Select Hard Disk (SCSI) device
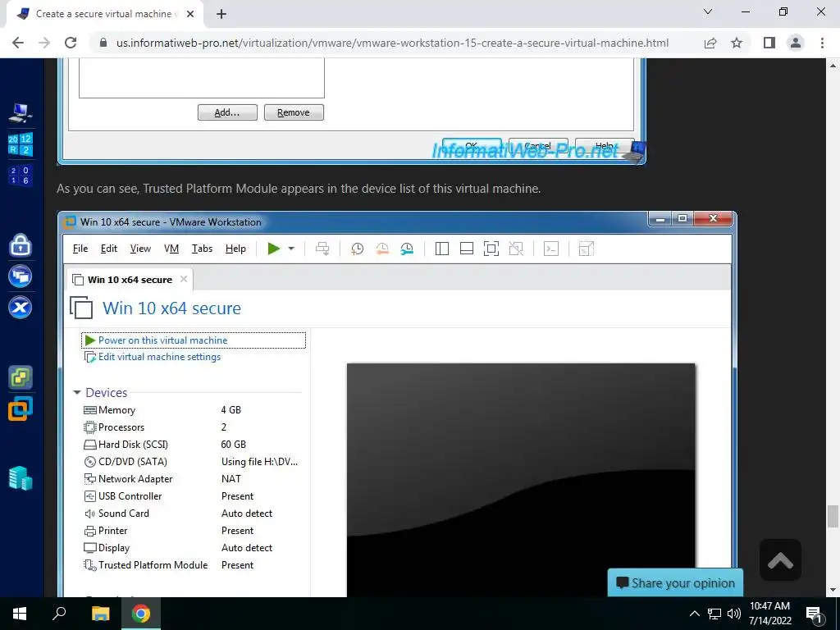Image resolution: width=840 pixels, height=630 pixels. click(x=193, y=444)
